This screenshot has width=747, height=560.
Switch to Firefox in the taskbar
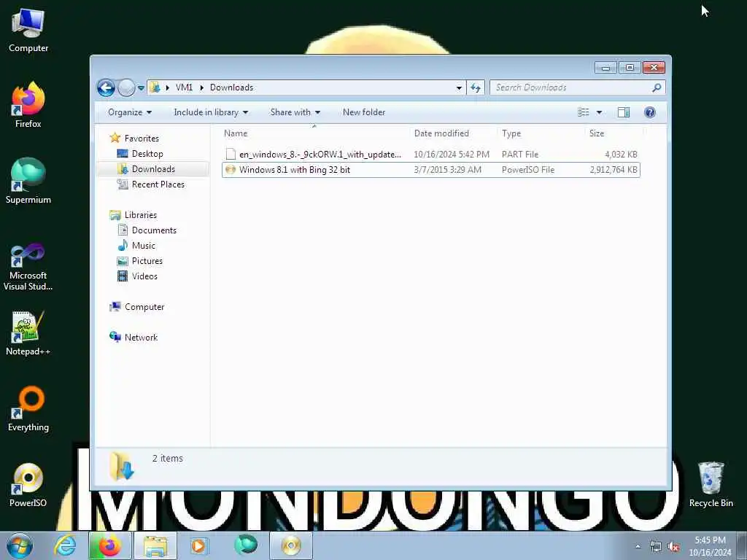(x=109, y=545)
